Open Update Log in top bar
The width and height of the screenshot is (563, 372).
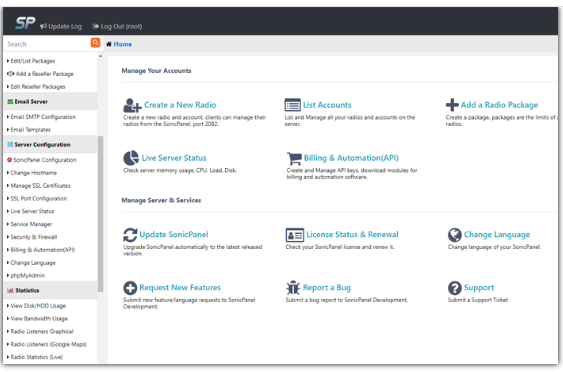[x=61, y=26]
